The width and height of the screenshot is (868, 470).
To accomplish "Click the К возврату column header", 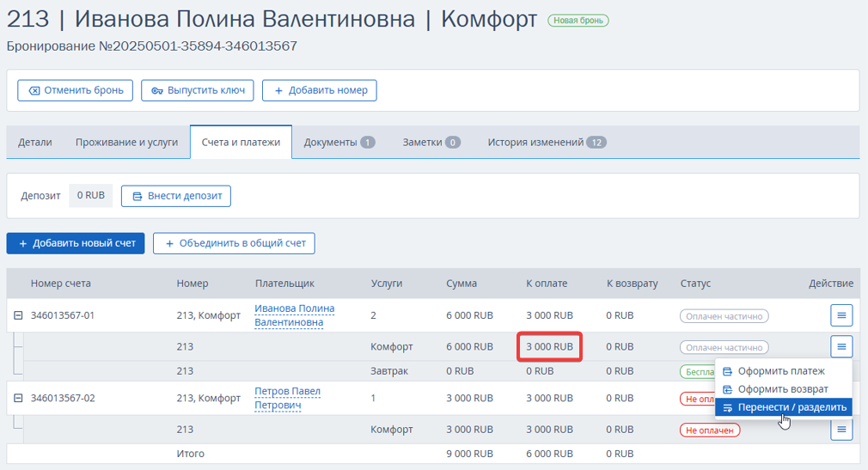I will (x=633, y=284).
